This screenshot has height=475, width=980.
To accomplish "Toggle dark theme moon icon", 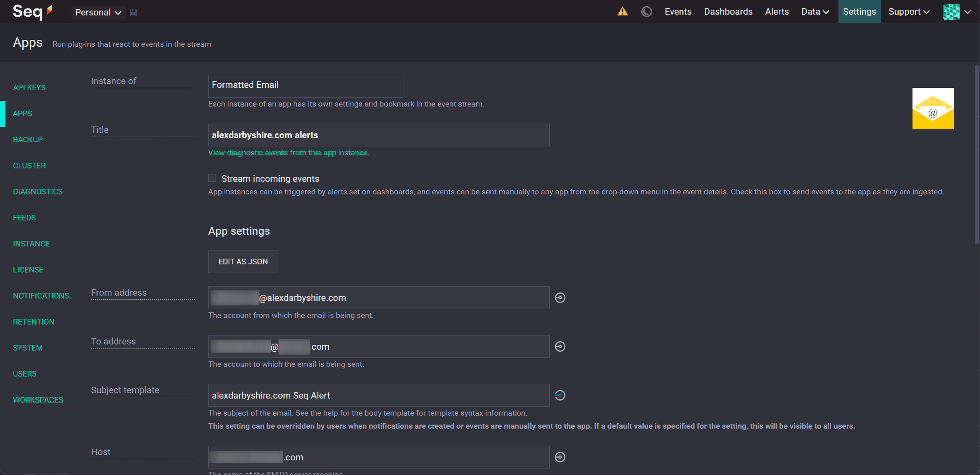I will click(x=647, y=11).
